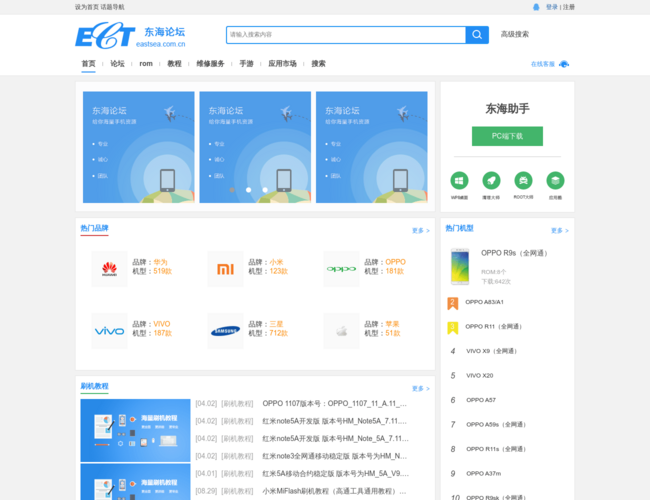Open the OPPO A83/A1 model entry
Viewport: 650px width, 500px height.
[x=484, y=302]
